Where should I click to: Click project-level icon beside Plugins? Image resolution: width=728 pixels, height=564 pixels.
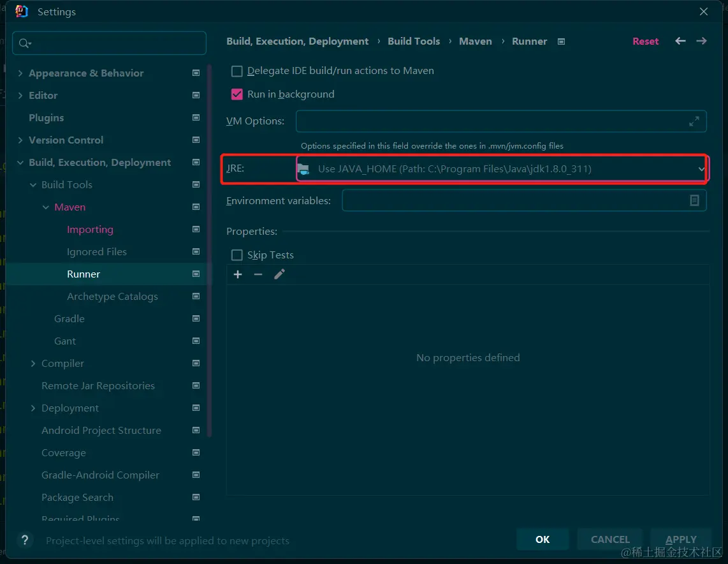pos(196,117)
